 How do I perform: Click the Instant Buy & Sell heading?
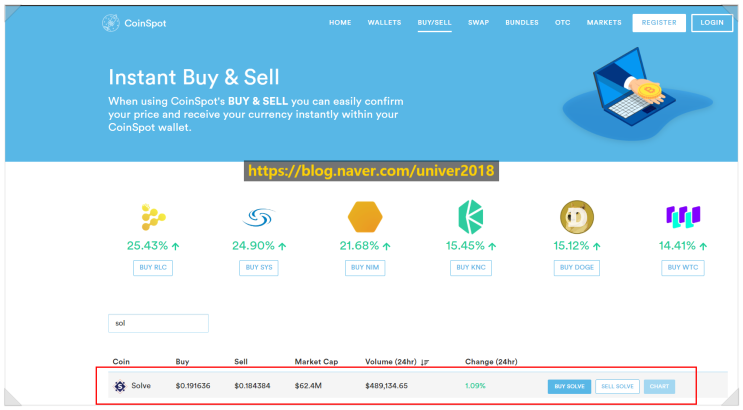point(194,77)
